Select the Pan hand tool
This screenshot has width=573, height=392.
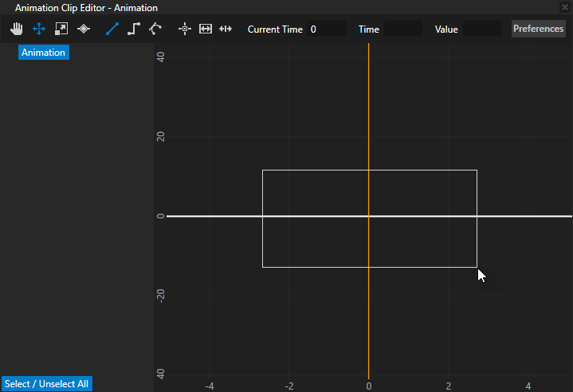tap(17, 29)
